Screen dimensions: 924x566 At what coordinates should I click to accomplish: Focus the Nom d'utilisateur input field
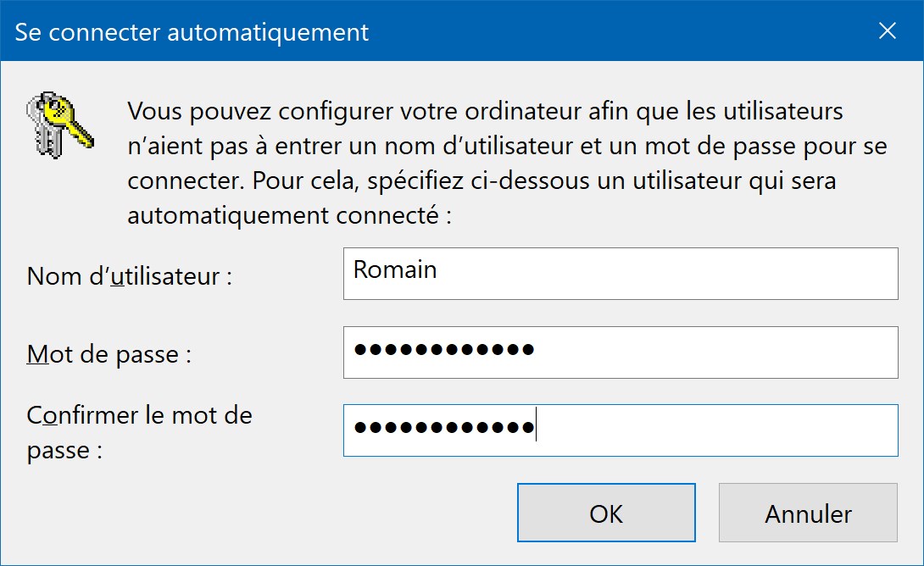pyautogui.click(x=621, y=274)
